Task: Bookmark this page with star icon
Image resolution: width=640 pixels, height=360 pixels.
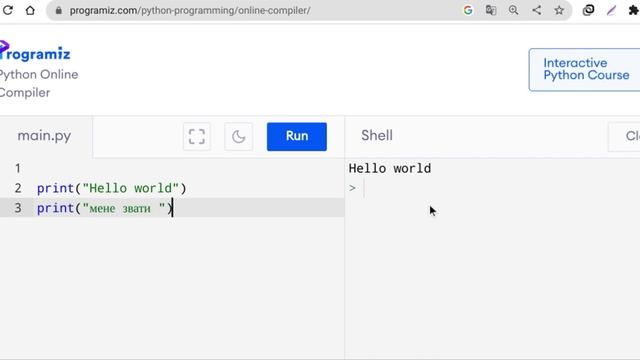Action: [x=559, y=10]
